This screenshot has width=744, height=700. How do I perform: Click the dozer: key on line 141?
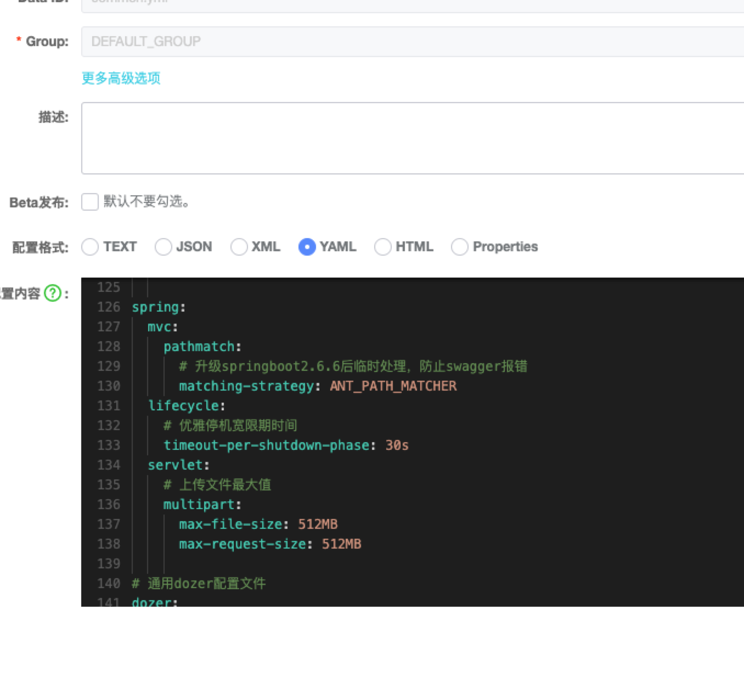153,602
